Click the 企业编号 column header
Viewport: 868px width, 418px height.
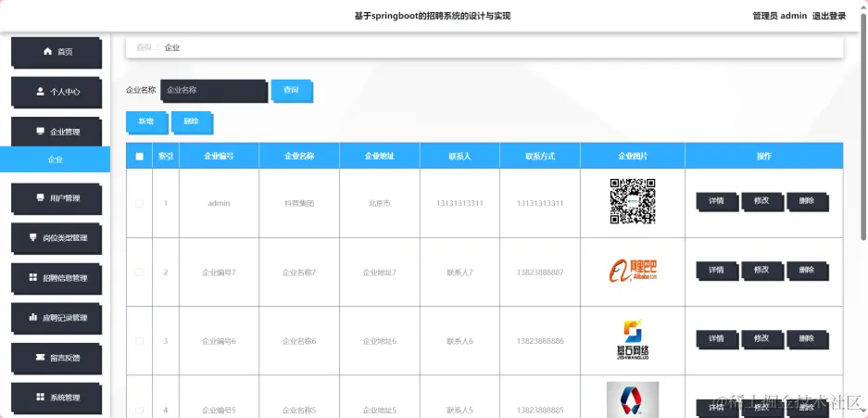219,156
